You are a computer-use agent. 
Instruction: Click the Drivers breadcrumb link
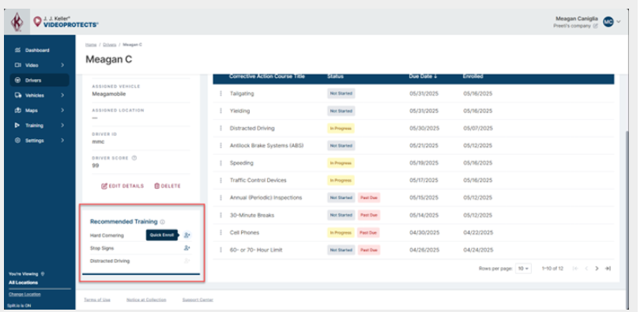pos(110,44)
